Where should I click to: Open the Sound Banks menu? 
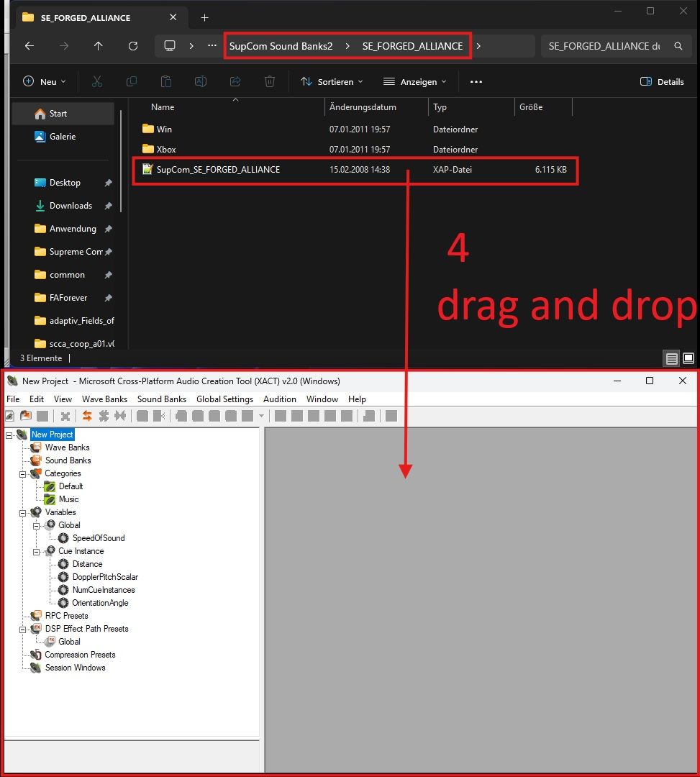point(161,399)
